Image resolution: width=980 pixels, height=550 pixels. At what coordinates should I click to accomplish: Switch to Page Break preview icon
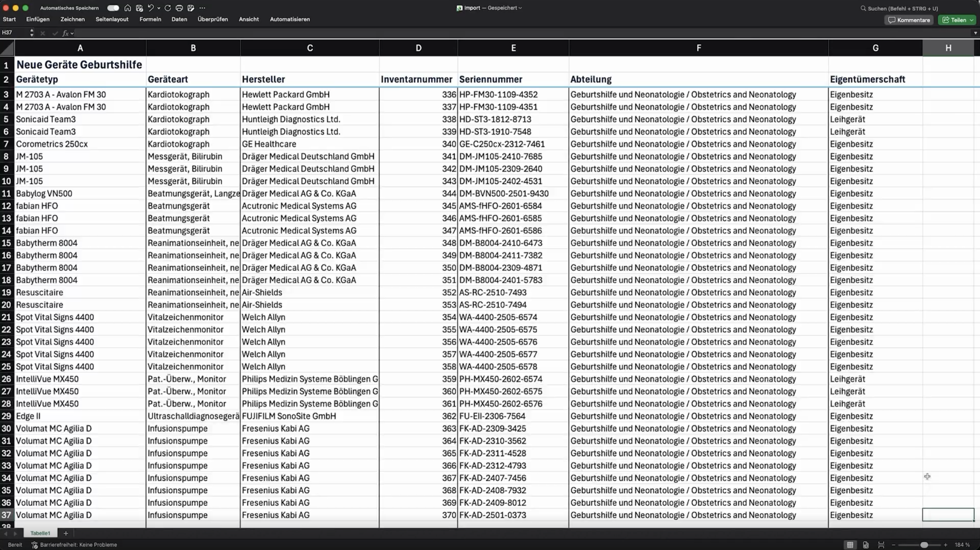click(881, 545)
